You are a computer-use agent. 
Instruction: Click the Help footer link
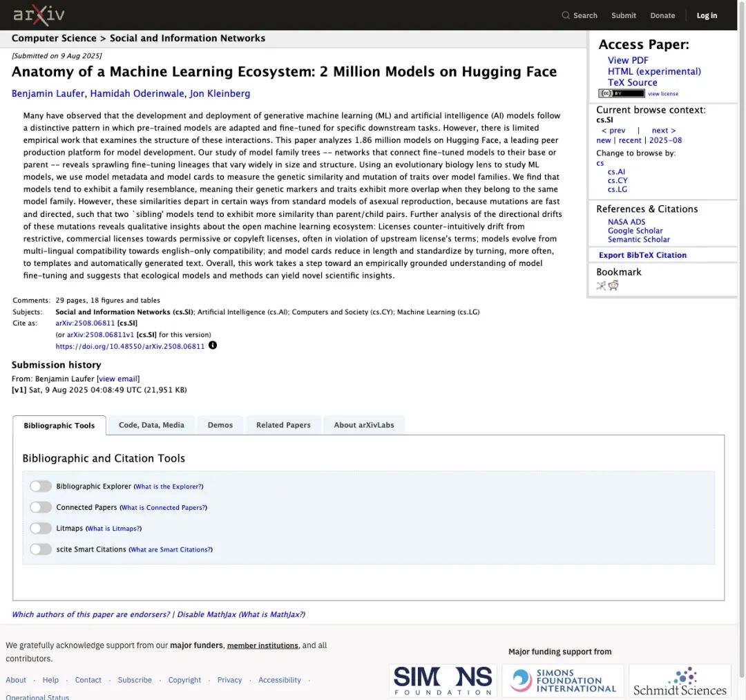pos(50,680)
